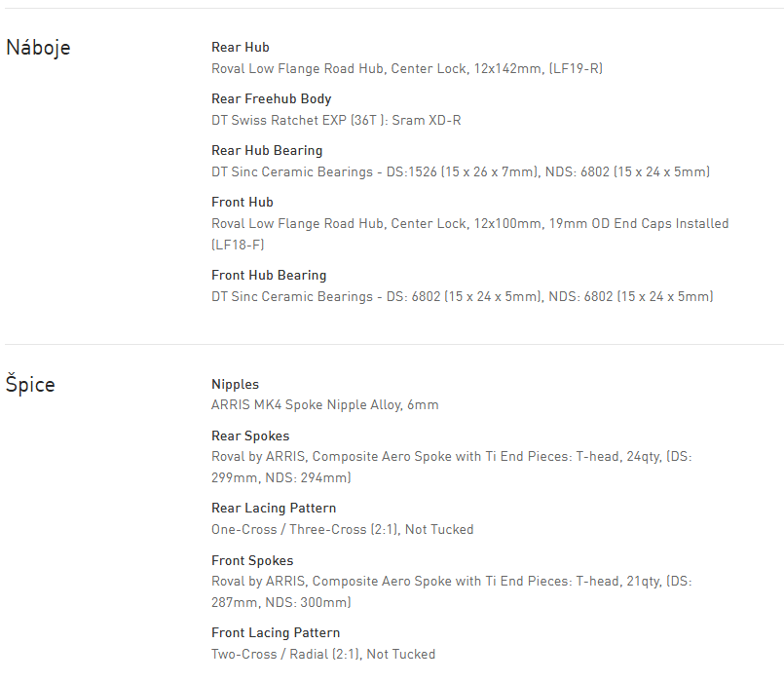Select the Front Hub Bearing label
This screenshot has height=682, width=784.
pyautogui.click(x=269, y=275)
